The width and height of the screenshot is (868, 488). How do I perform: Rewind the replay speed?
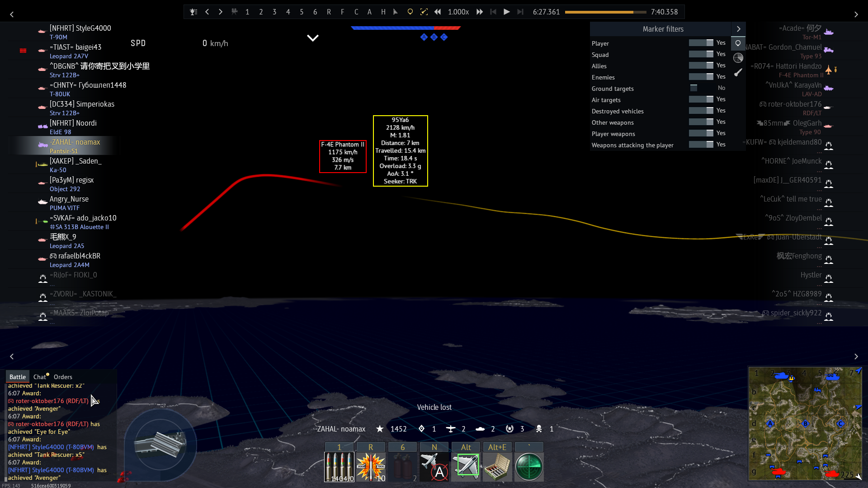coord(438,12)
